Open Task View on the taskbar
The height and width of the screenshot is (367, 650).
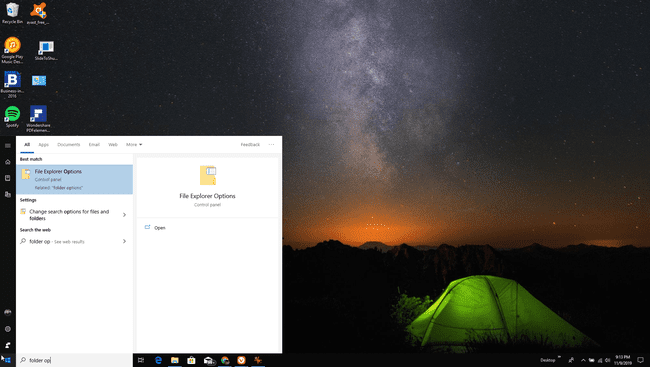[141, 360]
